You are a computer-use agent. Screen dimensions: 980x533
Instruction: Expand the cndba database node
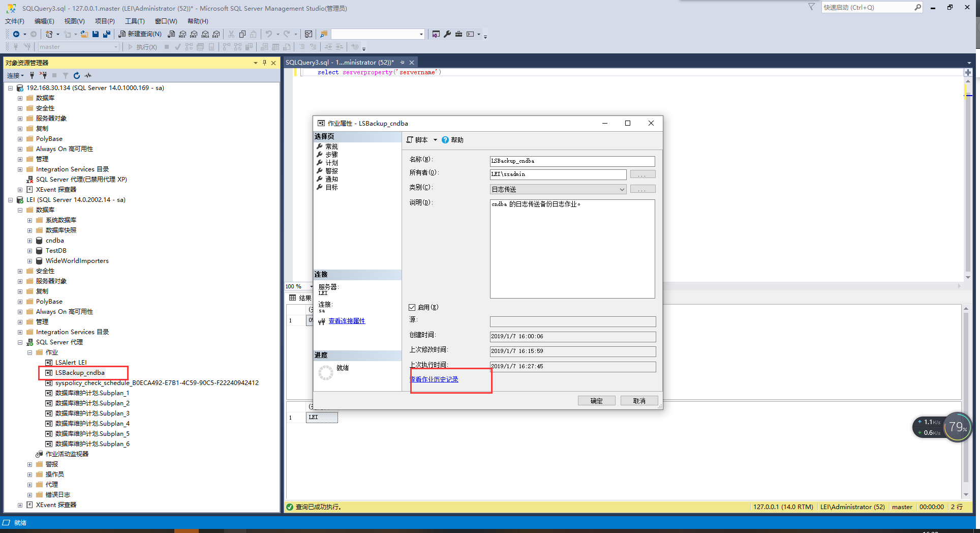29,241
